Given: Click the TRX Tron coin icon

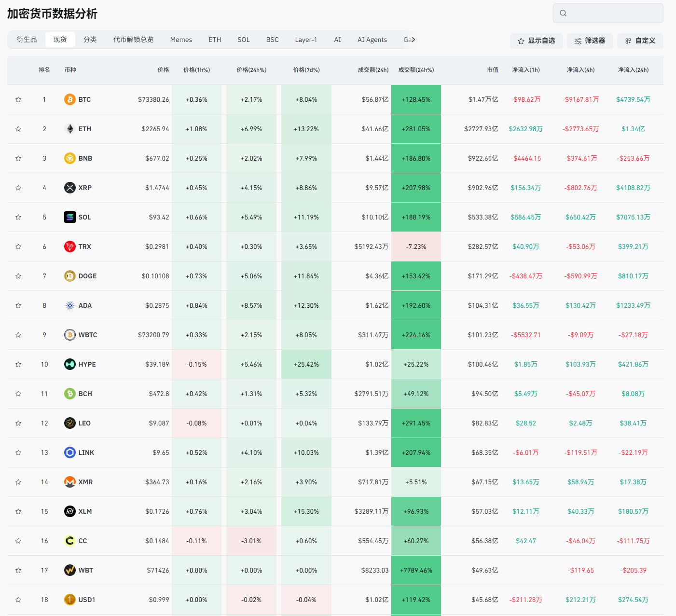Looking at the screenshot, I should point(70,246).
